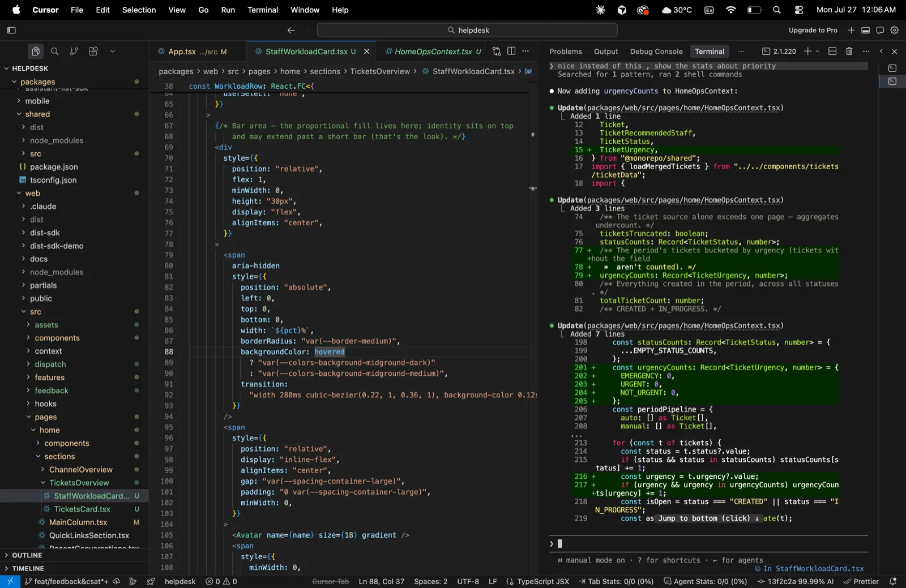
Task: Select the Terminal panel tab
Action: (x=710, y=51)
